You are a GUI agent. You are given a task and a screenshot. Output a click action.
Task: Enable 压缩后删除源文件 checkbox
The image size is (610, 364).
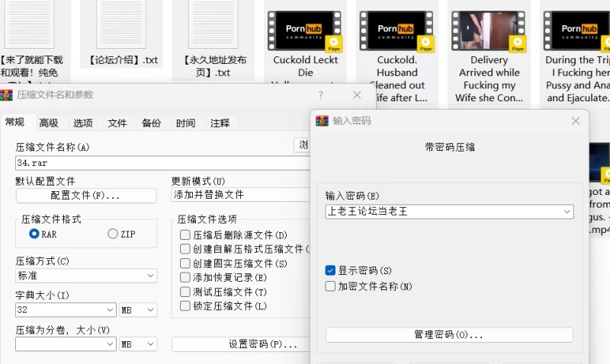(185, 235)
